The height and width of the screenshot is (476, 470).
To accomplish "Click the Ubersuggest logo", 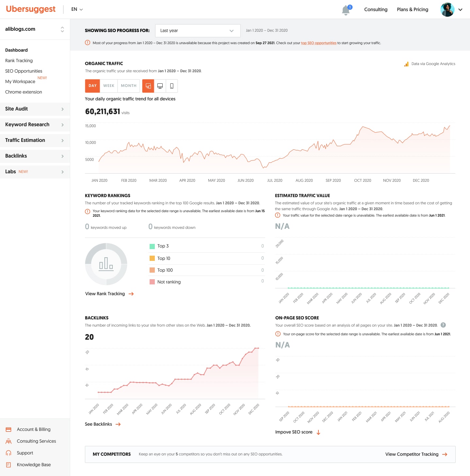I will [x=31, y=9].
